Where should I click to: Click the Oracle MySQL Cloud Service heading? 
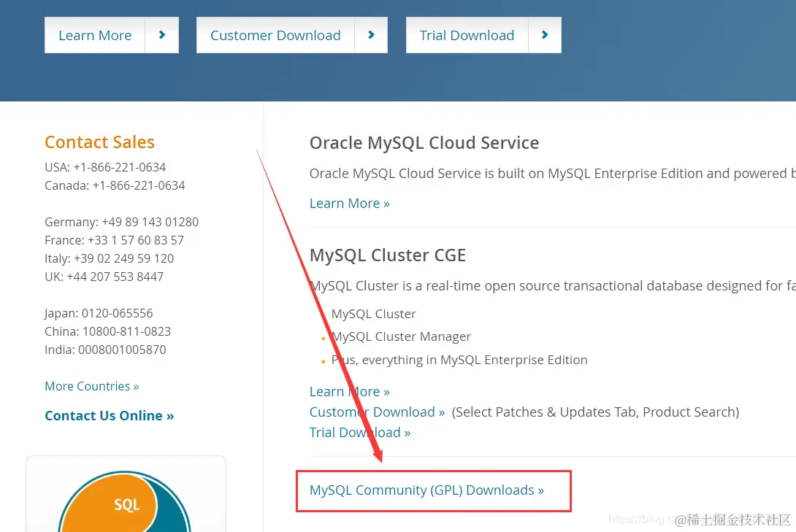(x=424, y=143)
